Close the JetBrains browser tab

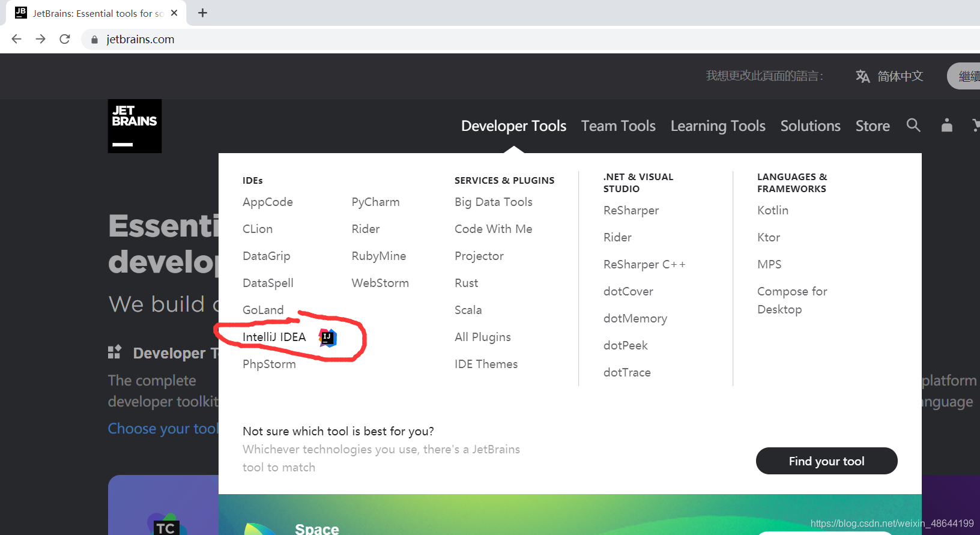(x=174, y=13)
